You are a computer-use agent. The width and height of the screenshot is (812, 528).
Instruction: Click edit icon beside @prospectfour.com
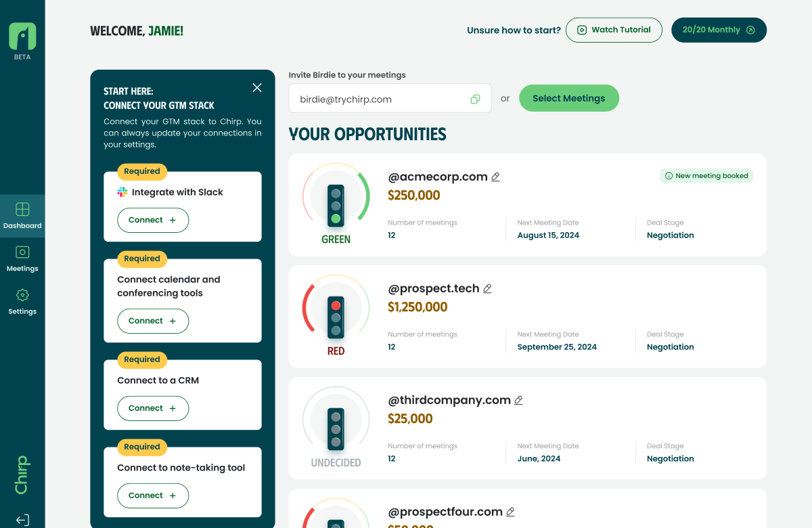click(x=510, y=512)
